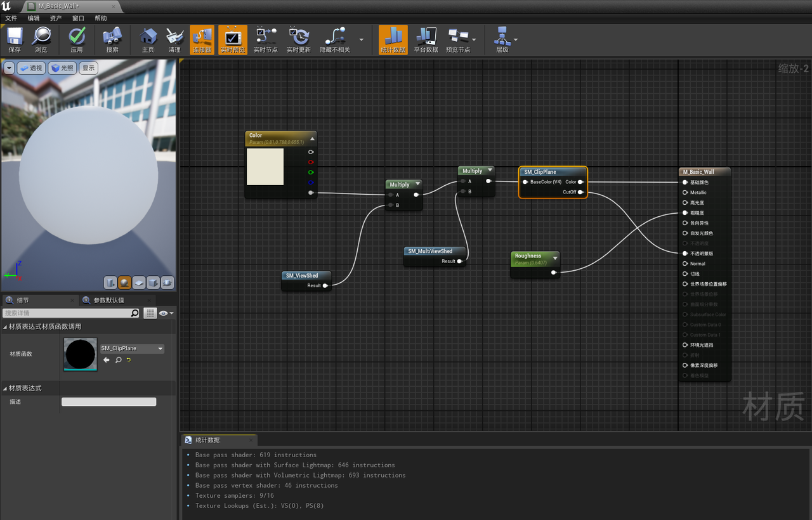The image size is (812, 520).
Task: Click the 应用 (Apply) checkmark icon
Action: click(x=77, y=39)
